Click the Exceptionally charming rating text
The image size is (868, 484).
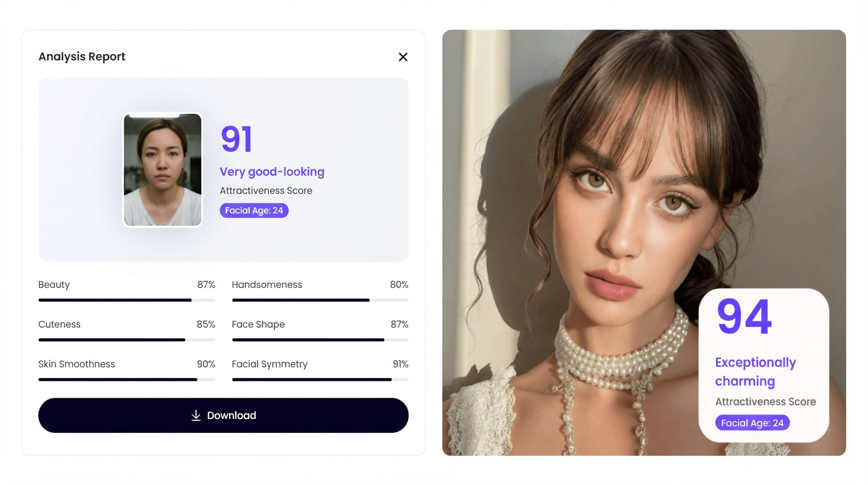click(755, 372)
